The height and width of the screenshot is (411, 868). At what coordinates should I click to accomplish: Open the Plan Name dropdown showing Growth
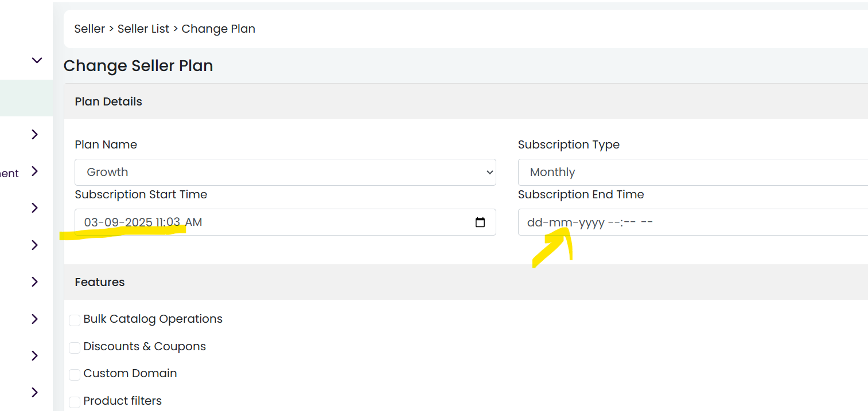click(285, 172)
